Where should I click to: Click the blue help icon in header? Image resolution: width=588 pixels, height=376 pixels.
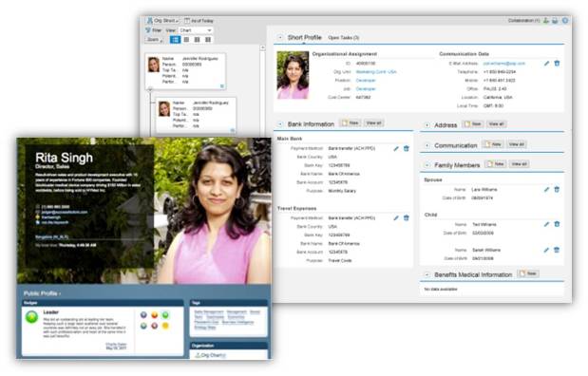(x=565, y=20)
